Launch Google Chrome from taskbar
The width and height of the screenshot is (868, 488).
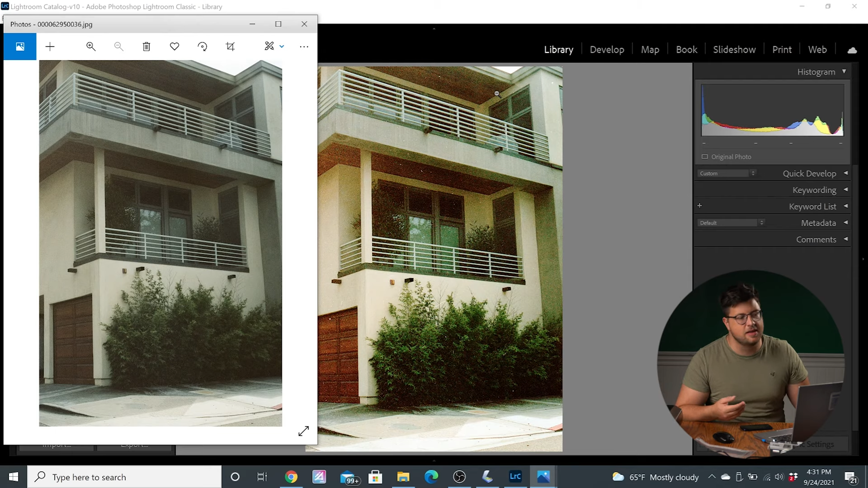[291, 477]
